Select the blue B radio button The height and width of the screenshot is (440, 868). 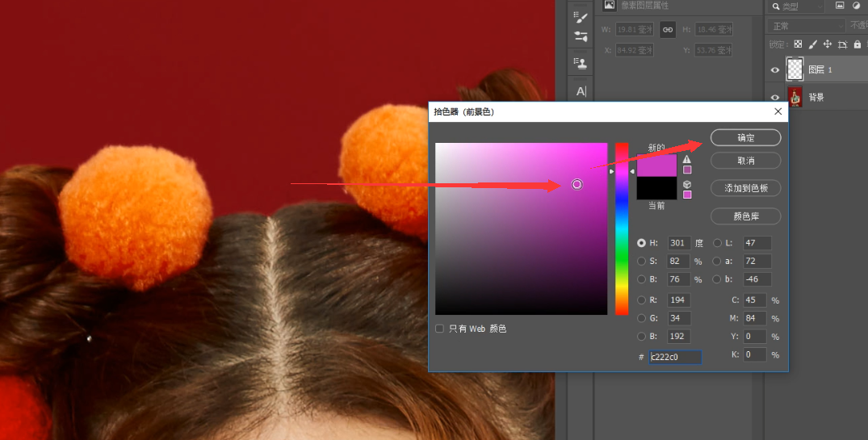click(x=641, y=336)
